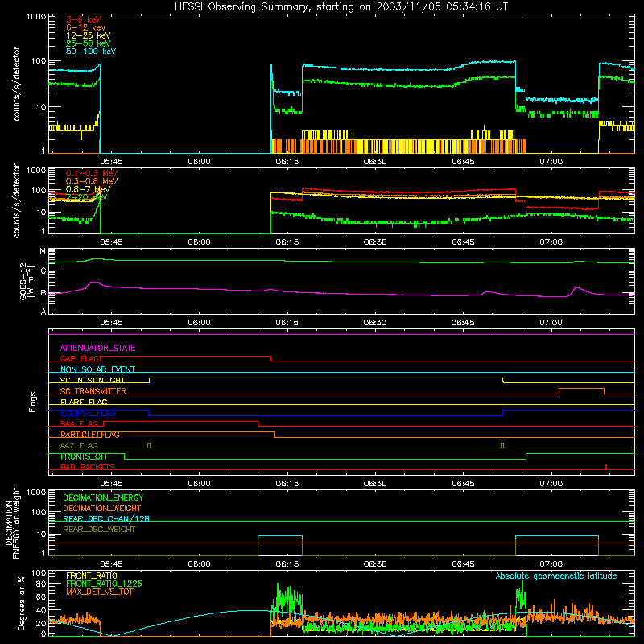Click the REAR_DEC_CHAN/128 legend label

pyautogui.click(x=106, y=518)
